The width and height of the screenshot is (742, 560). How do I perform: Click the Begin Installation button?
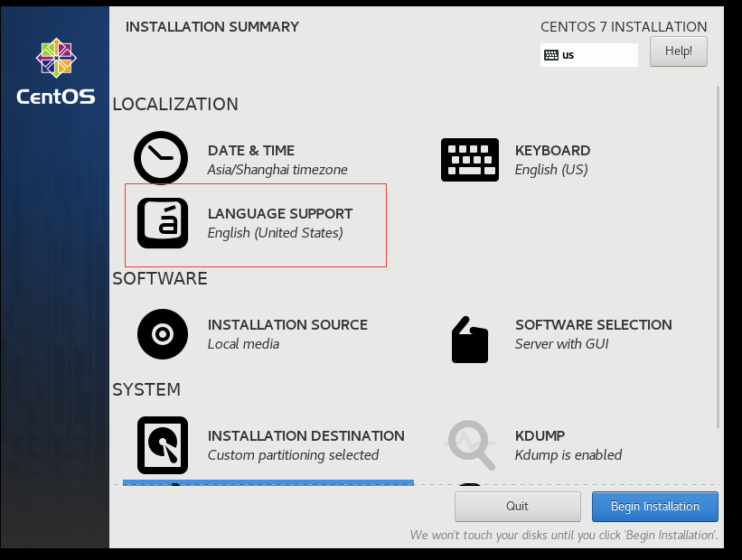pos(655,507)
